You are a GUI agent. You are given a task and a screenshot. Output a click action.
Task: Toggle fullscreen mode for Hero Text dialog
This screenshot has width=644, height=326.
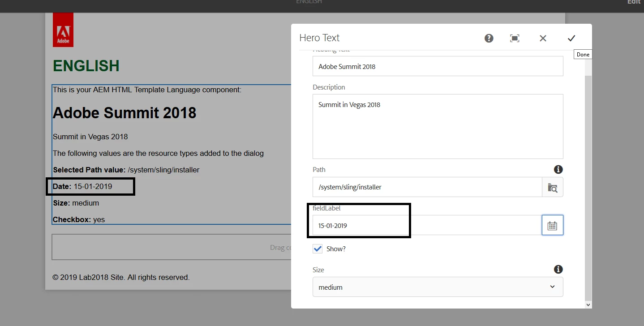pyautogui.click(x=515, y=38)
